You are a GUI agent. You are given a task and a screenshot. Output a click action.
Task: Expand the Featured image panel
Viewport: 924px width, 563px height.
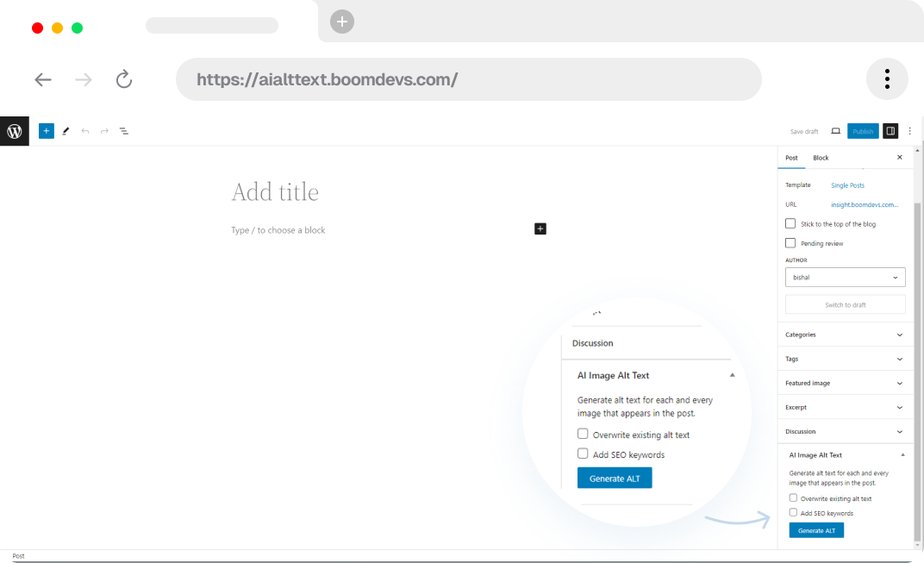(x=845, y=383)
